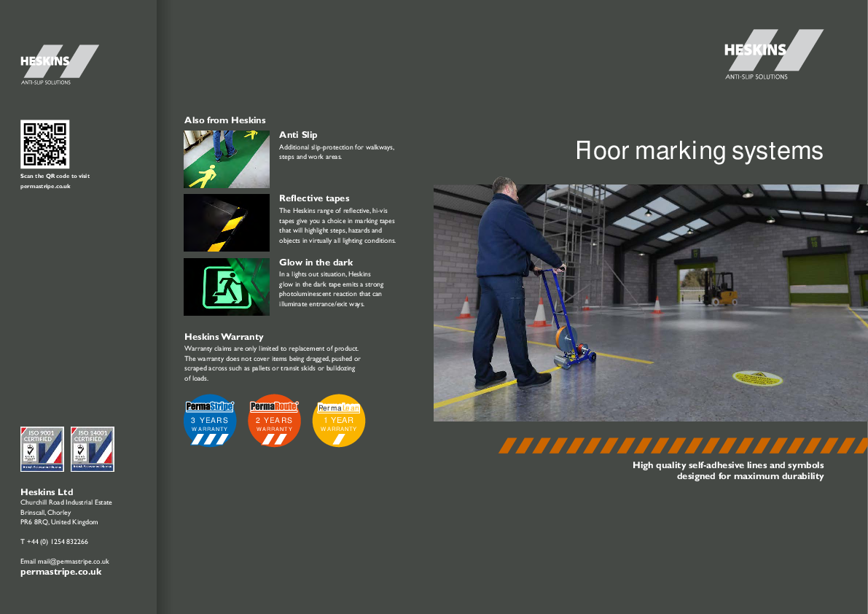Click 'Scan the QR code to visit' caption
868x614 pixels.
55,176
